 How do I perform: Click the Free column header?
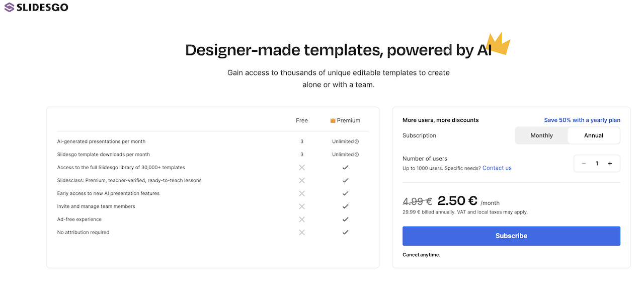click(x=302, y=120)
